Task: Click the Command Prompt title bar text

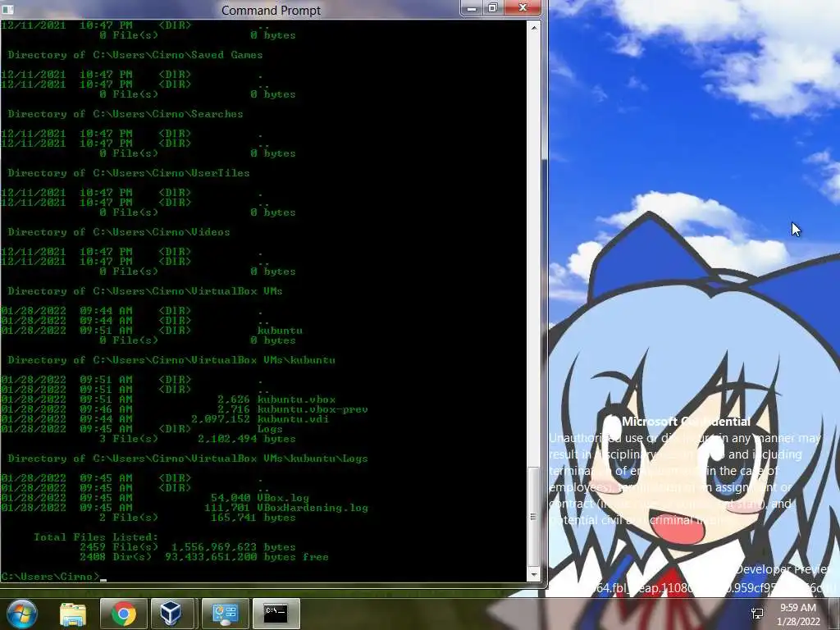Action: [271, 10]
